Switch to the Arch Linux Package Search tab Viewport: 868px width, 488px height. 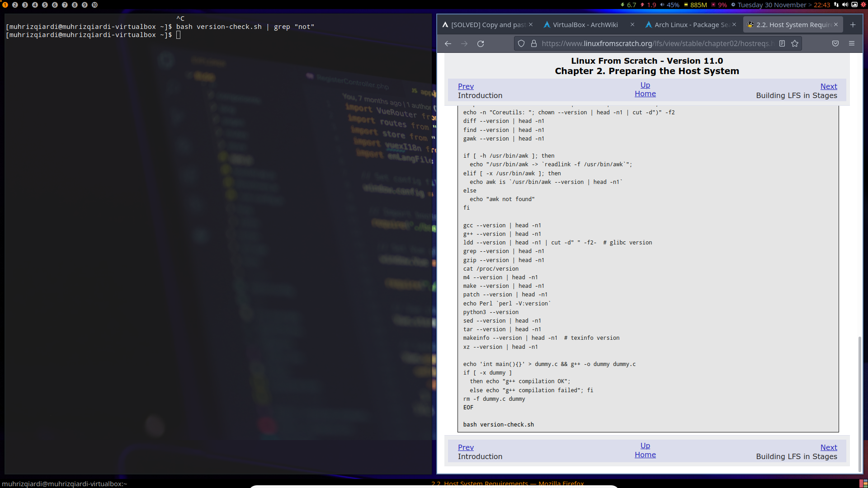(x=691, y=25)
